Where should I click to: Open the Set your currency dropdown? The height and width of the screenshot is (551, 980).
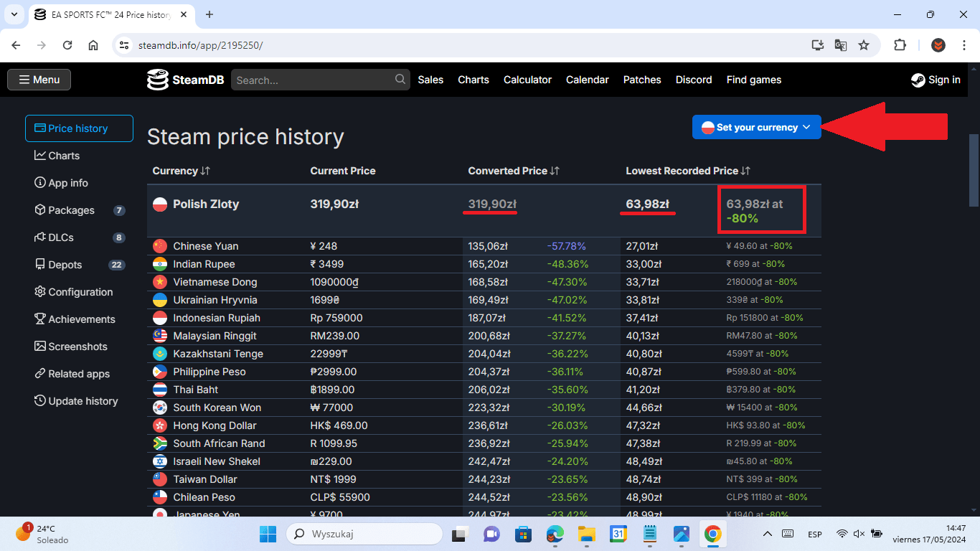click(756, 127)
